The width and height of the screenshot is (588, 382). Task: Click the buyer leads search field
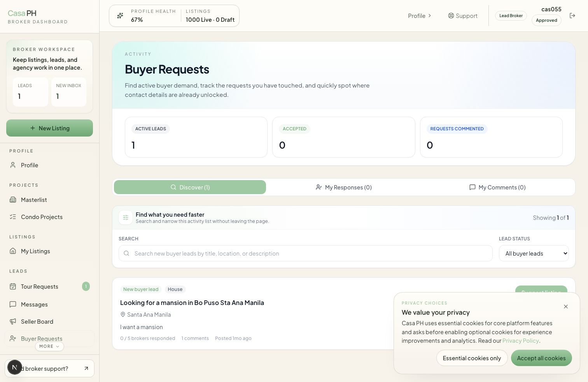(305, 253)
